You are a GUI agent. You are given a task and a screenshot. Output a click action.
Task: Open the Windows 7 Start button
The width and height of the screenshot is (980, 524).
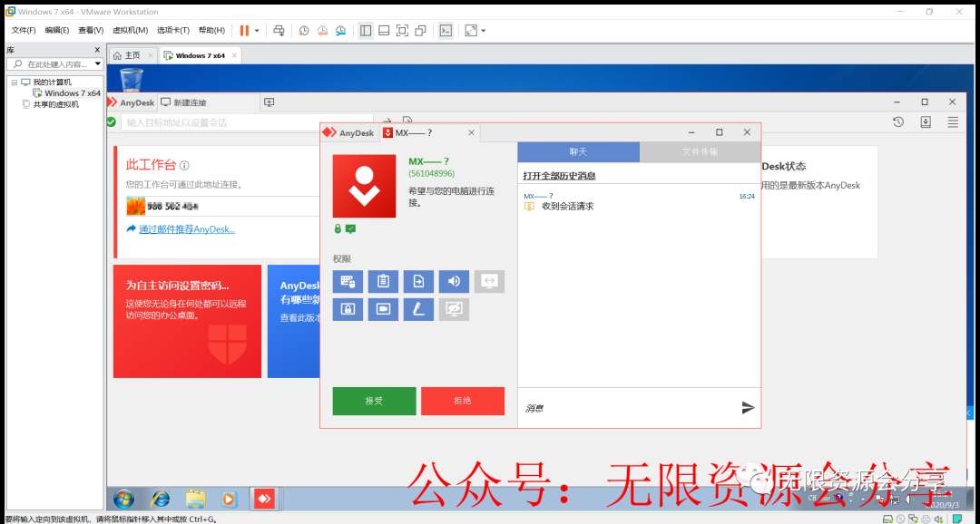pyautogui.click(x=123, y=499)
